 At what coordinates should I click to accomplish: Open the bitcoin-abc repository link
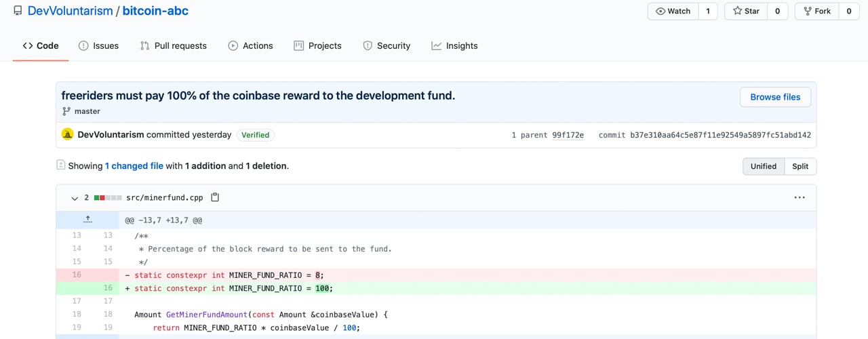[155, 11]
